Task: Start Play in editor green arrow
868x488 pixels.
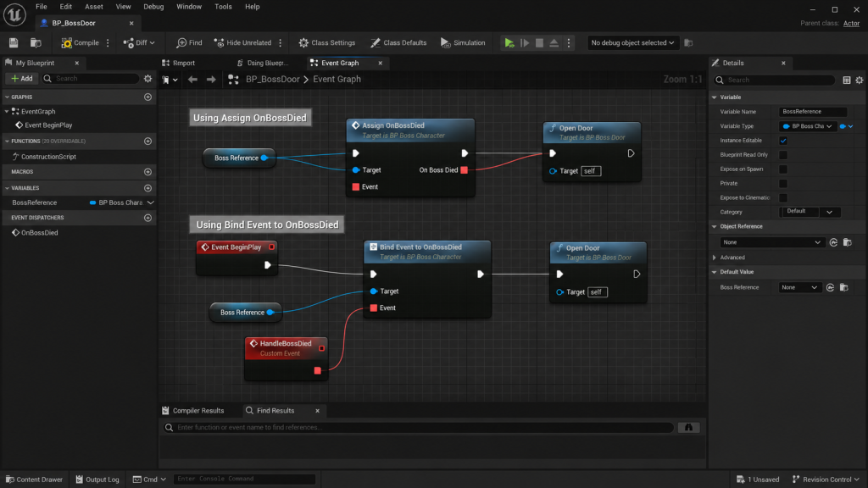Action: (x=509, y=42)
